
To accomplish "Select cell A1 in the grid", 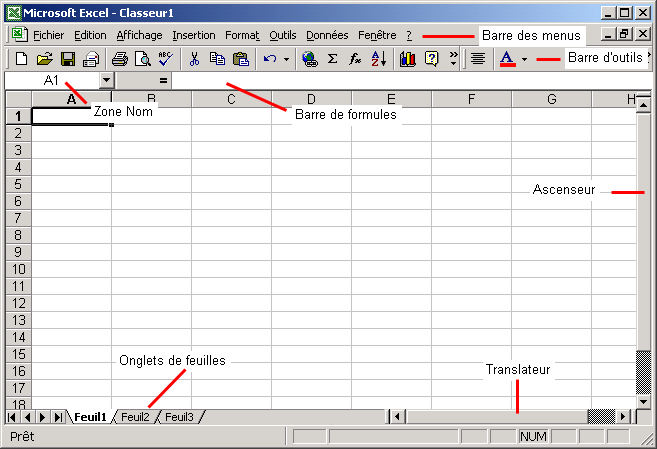I will (x=72, y=116).
